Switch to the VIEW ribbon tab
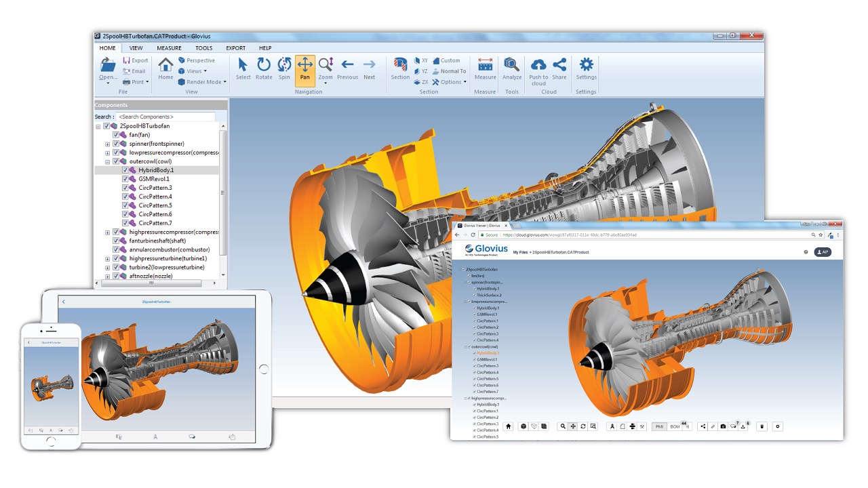This screenshot has height=488, width=868. (x=136, y=48)
